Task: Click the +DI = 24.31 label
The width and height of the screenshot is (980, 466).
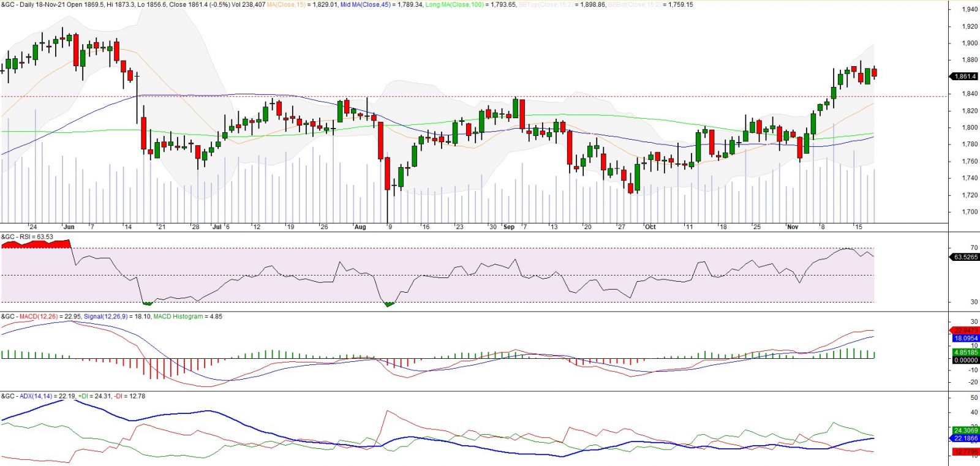Action: [x=95, y=396]
